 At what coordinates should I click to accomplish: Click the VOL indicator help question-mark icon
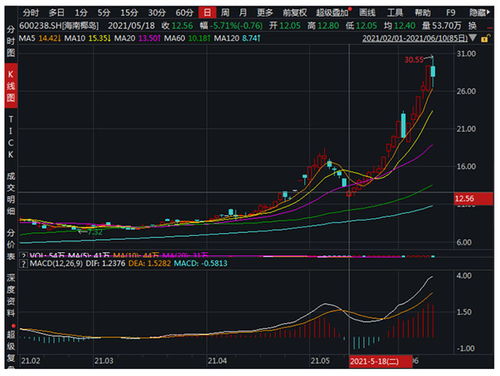pyautogui.click(x=23, y=256)
